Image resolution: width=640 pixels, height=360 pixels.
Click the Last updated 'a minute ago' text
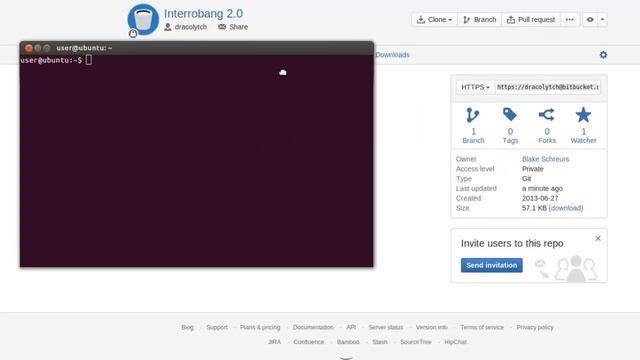(542, 189)
